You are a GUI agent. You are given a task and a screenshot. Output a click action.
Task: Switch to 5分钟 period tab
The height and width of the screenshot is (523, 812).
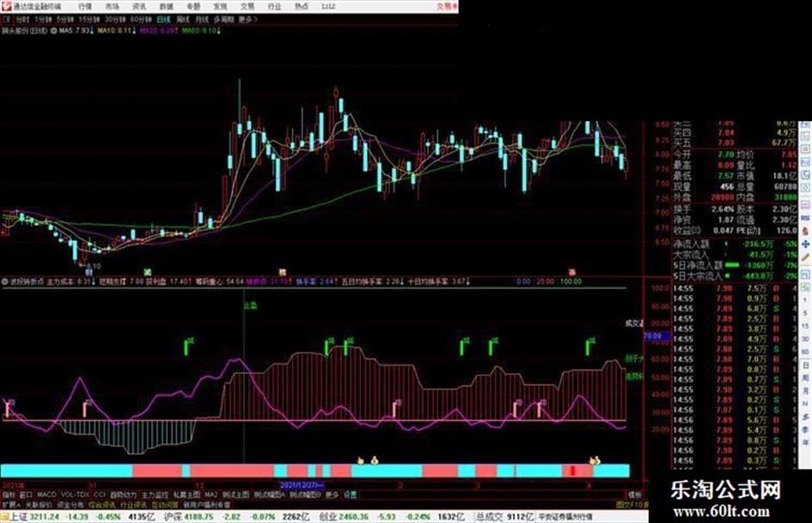click(65, 20)
